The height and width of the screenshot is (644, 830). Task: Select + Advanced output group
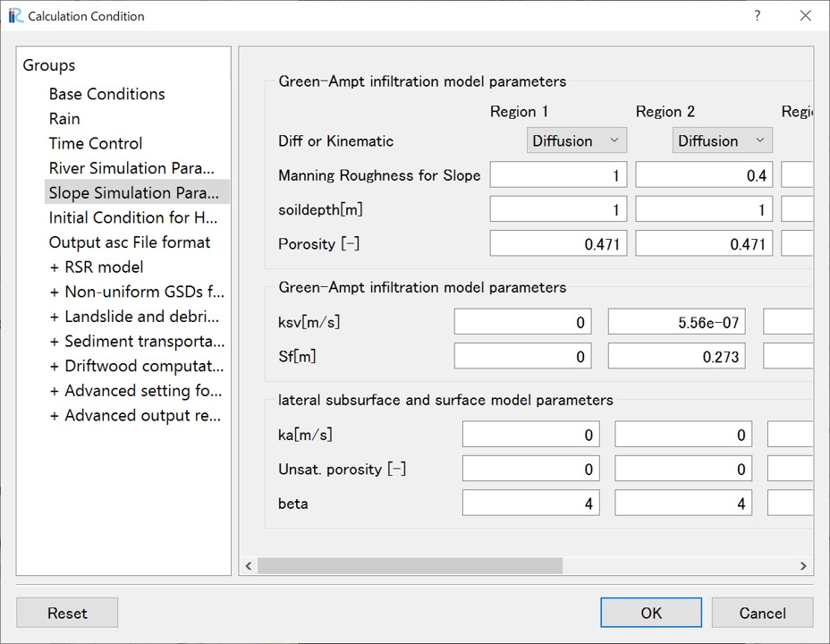point(136,415)
